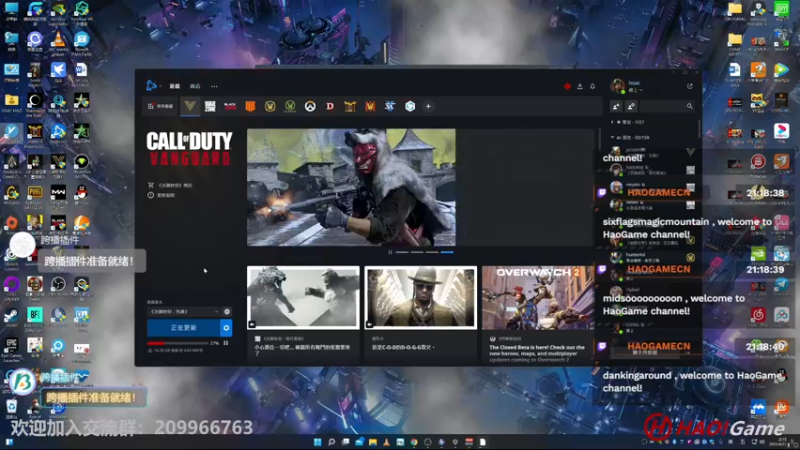800x450 pixels.
Task: Open the second top navigation menu item
Action: point(195,86)
